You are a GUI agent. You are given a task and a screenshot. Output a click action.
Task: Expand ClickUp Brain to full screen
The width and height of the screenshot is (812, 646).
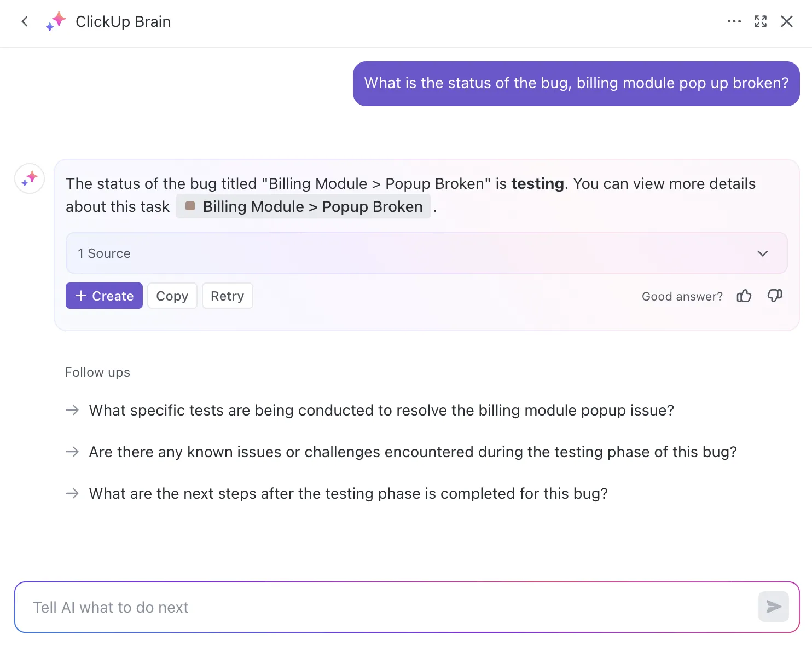click(761, 21)
